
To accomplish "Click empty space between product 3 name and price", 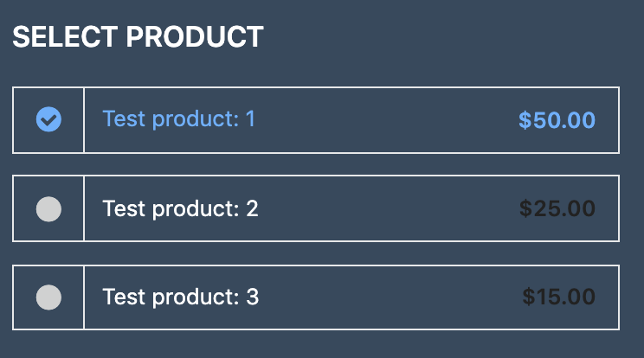I will (x=385, y=297).
